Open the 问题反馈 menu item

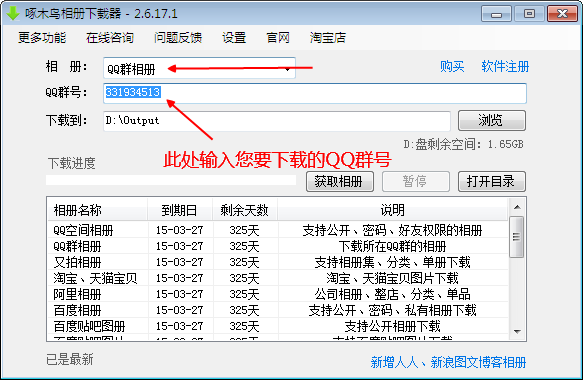[x=178, y=38]
